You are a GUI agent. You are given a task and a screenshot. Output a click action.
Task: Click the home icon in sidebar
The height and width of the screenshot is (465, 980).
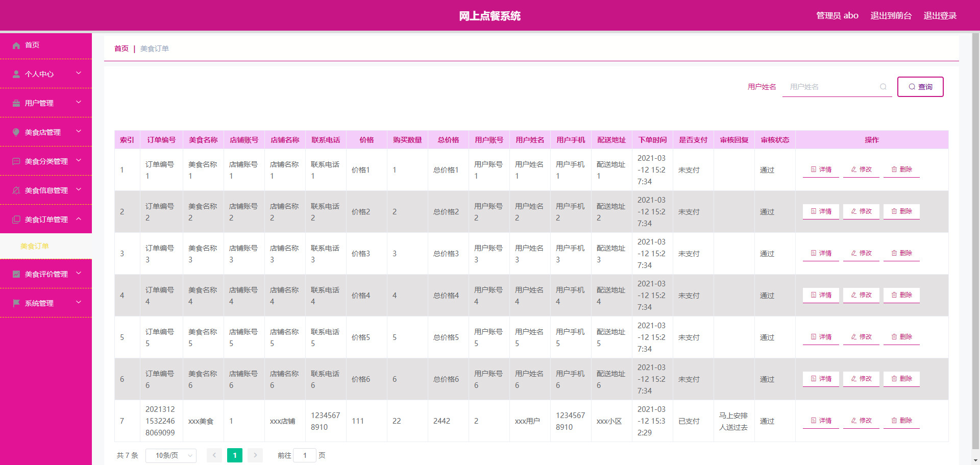[x=16, y=45]
